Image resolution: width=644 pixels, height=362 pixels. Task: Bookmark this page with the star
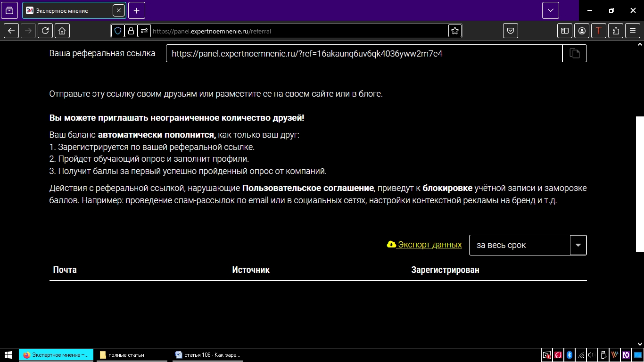point(455,31)
